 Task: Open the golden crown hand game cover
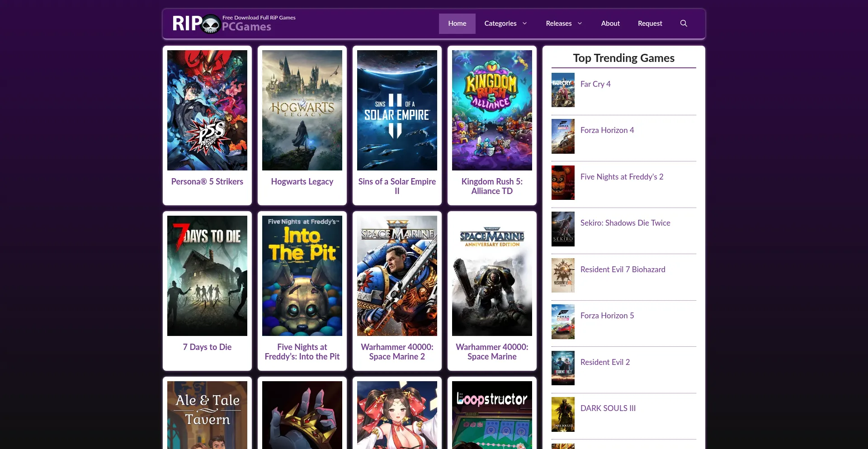[x=302, y=415]
